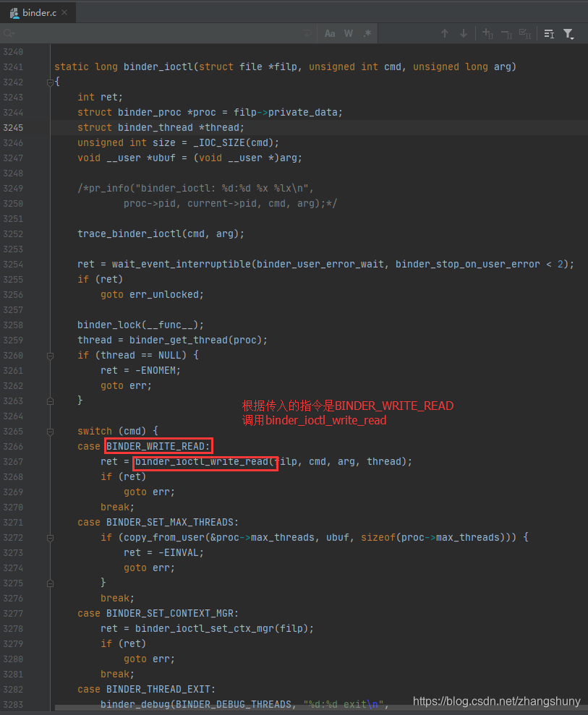Go to previous occurrence with up arrow
Viewport: 588px width, 715px height.
pyautogui.click(x=445, y=33)
